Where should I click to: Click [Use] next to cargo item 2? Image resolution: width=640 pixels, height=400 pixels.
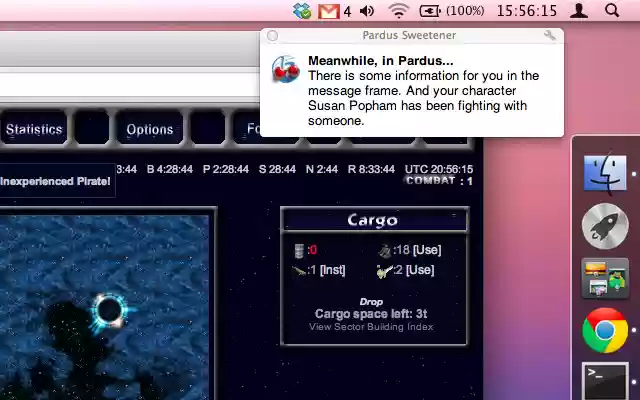420,270
